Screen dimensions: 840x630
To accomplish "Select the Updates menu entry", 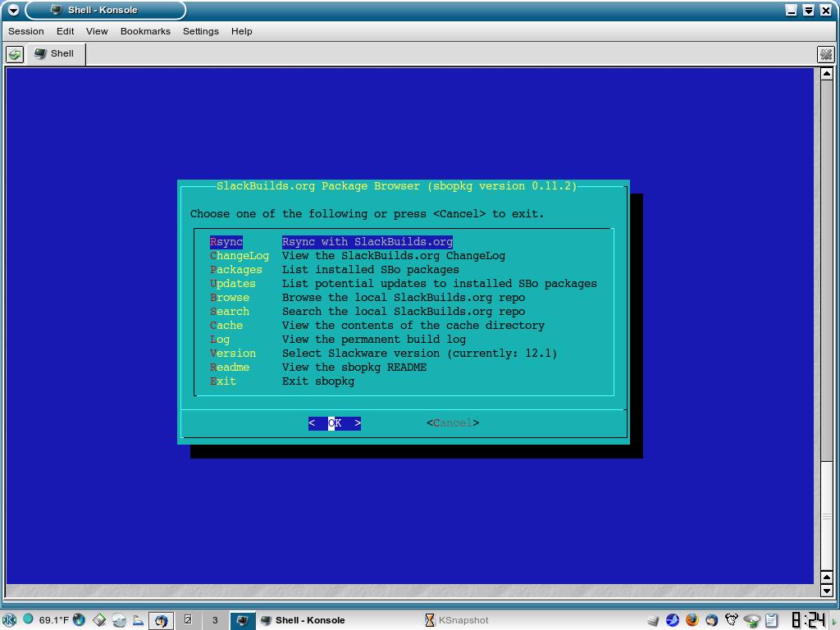I will 232,283.
